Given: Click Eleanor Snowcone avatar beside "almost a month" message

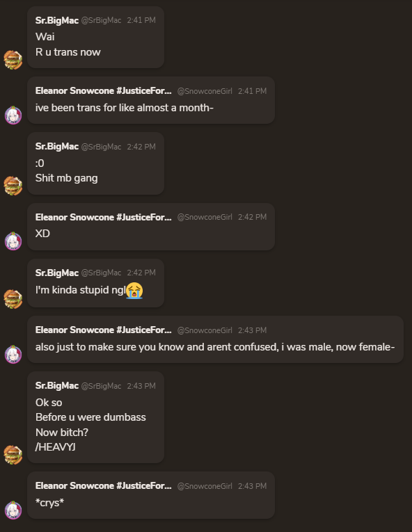Looking at the screenshot, I should coord(13,115).
